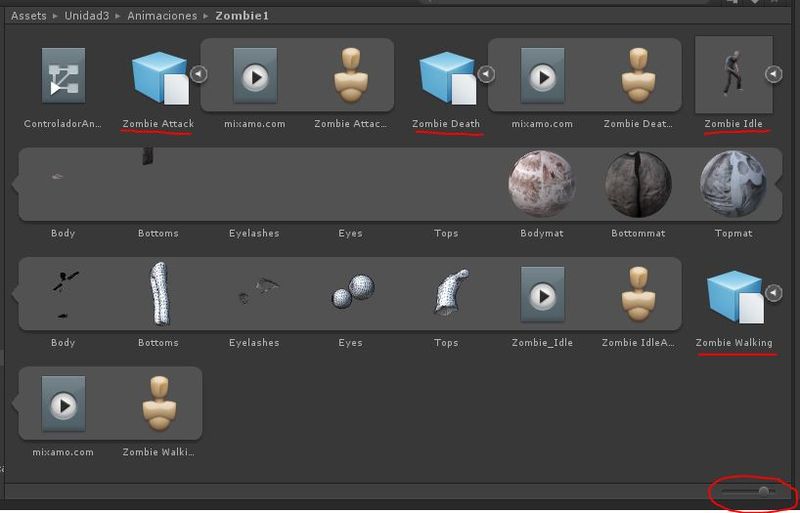Select mixamo.com clip beside Zombie Death
The width and height of the screenshot is (800, 513).
[542, 76]
